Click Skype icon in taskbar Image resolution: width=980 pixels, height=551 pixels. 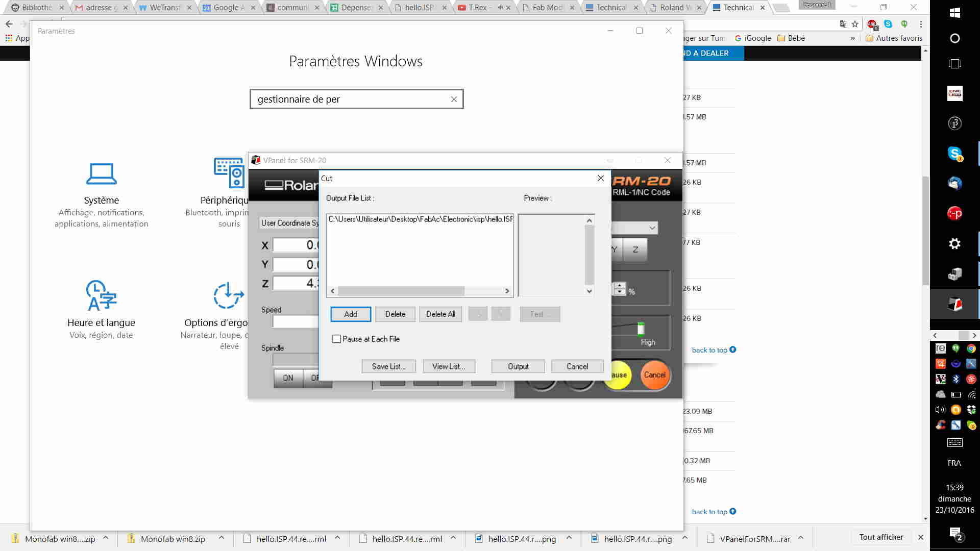tap(954, 154)
